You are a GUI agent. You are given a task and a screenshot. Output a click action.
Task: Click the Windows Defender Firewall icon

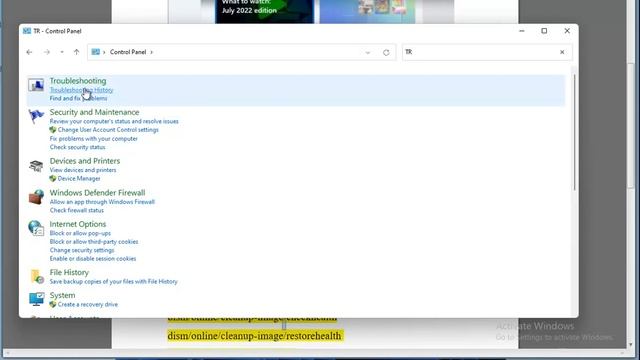point(36,197)
